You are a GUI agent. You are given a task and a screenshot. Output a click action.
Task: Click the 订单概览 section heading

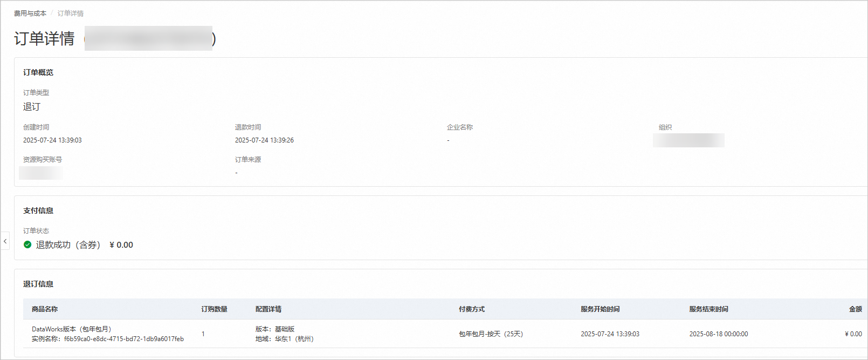[x=38, y=72]
